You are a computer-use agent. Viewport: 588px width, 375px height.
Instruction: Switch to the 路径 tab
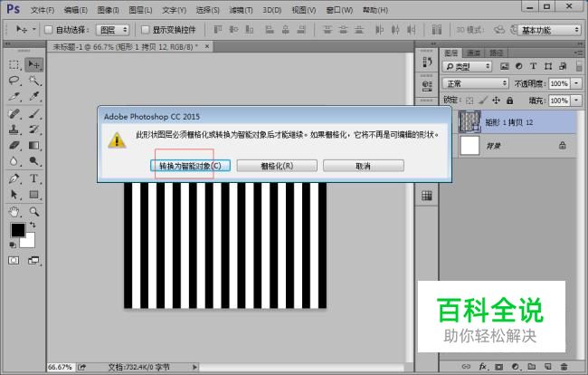coord(496,53)
